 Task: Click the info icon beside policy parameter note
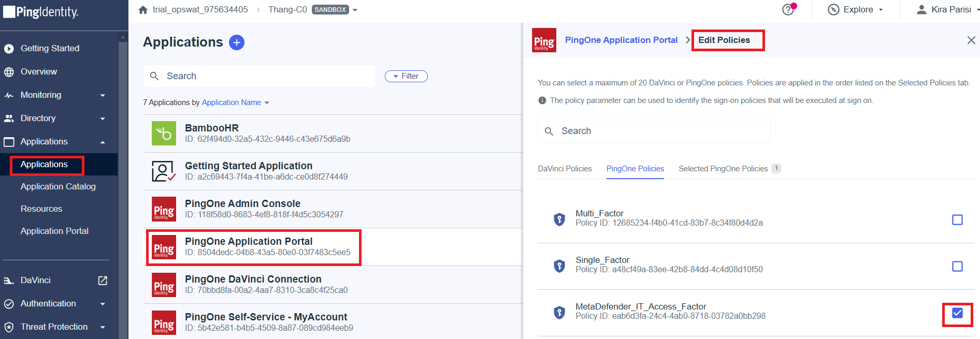pyautogui.click(x=542, y=100)
